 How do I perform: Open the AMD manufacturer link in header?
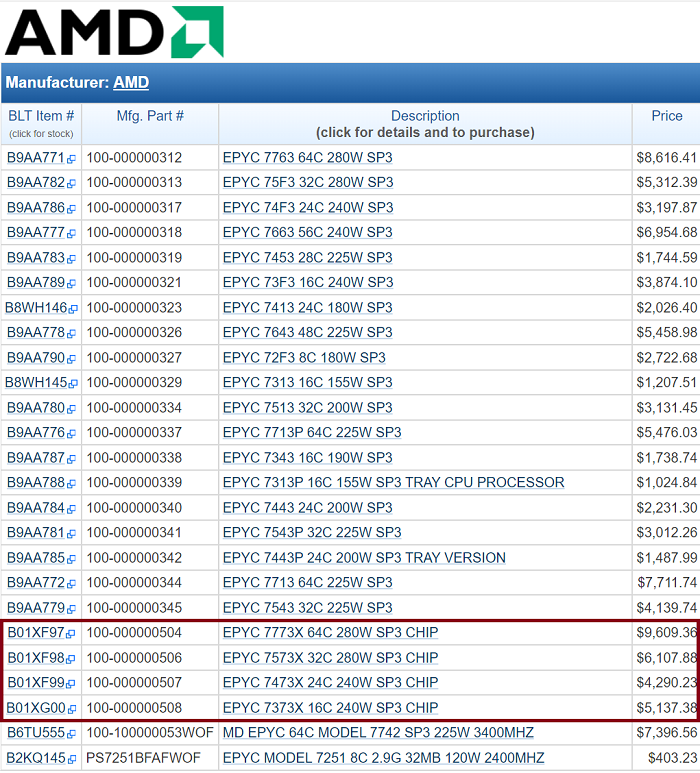tap(131, 82)
